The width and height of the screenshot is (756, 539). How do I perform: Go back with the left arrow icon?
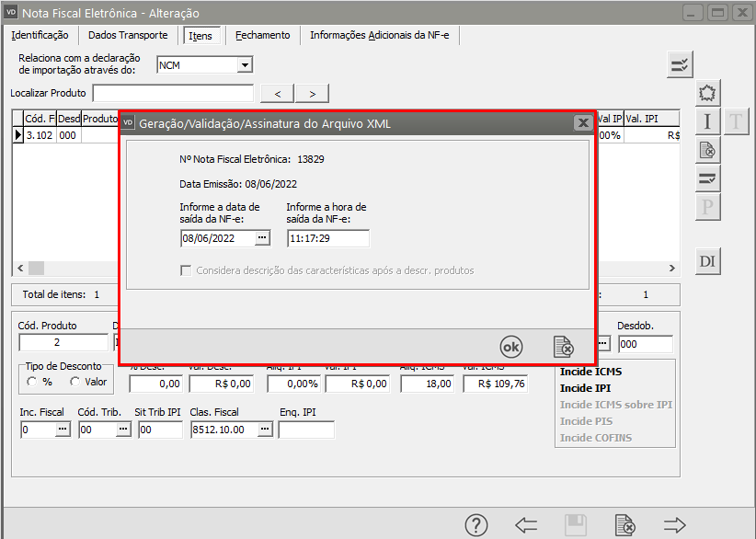[526, 525]
